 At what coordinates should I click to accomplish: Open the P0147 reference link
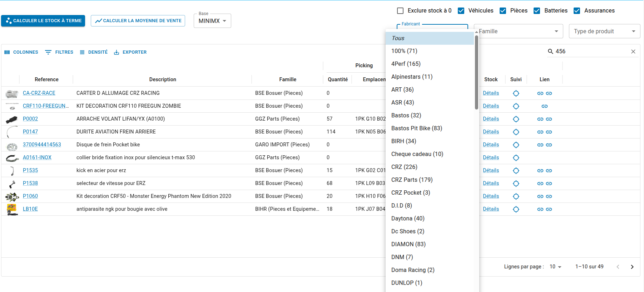click(x=30, y=132)
